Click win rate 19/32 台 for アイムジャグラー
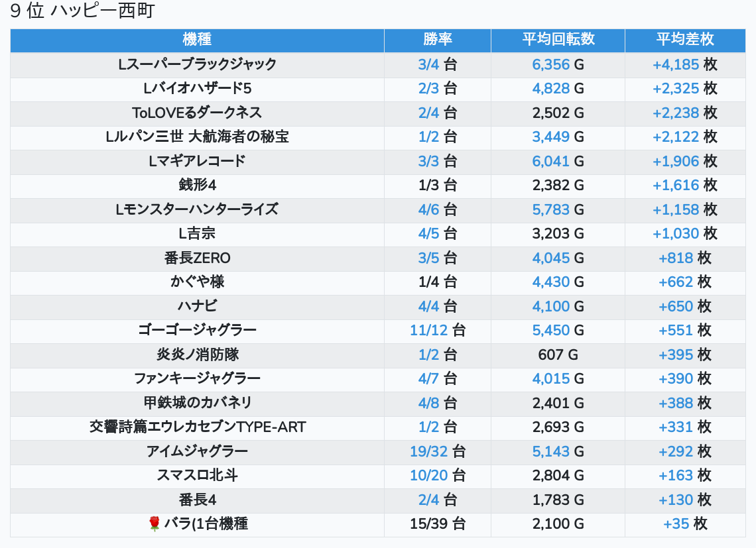The width and height of the screenshot is (756, 548). (437, 452)
